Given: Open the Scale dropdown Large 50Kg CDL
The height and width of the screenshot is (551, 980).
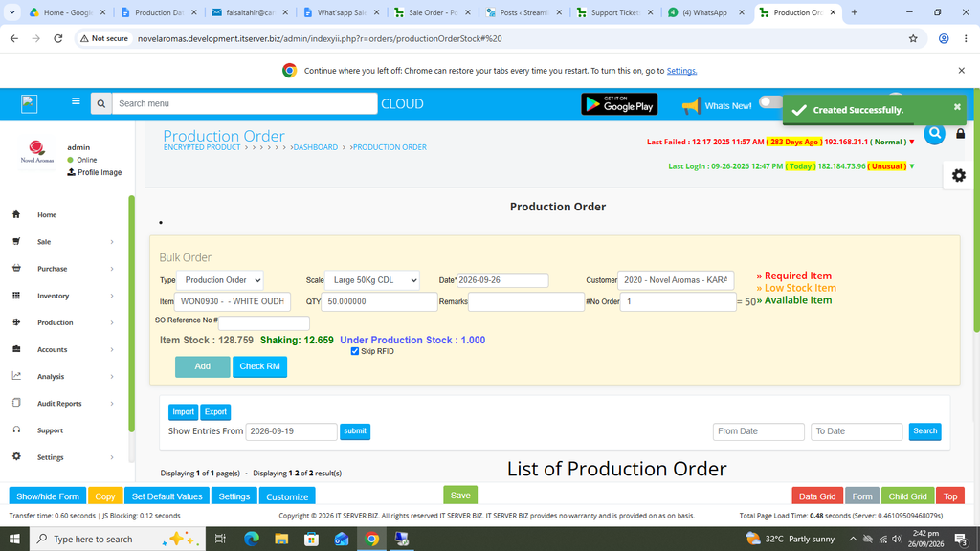Looking at the screenshot, I should click(x=372, y=280).
